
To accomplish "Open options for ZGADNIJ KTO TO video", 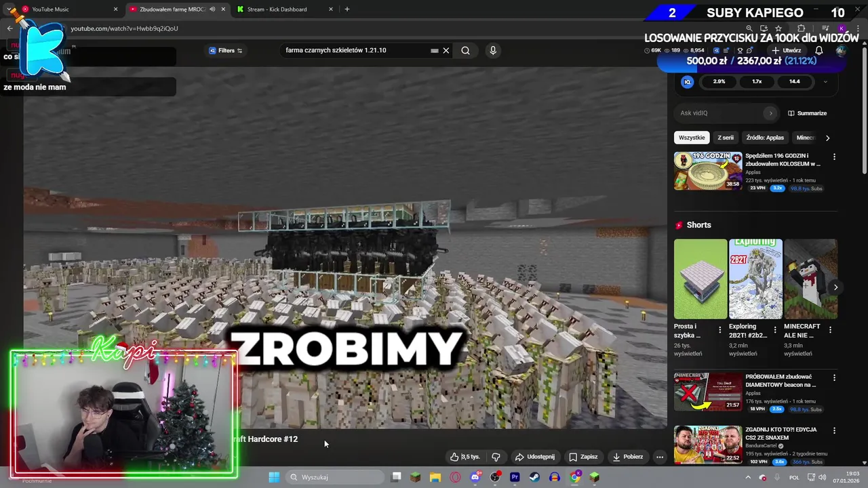I will 834,430.
